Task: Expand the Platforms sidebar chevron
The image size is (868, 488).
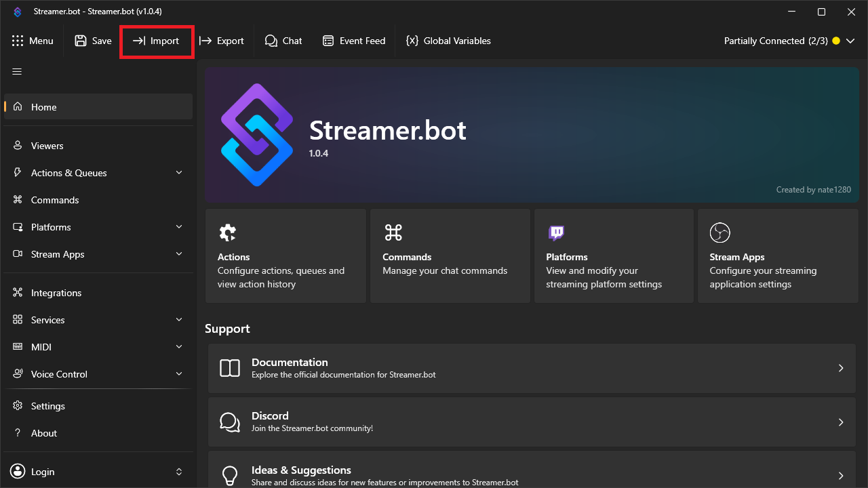Action: click(179, 227)
